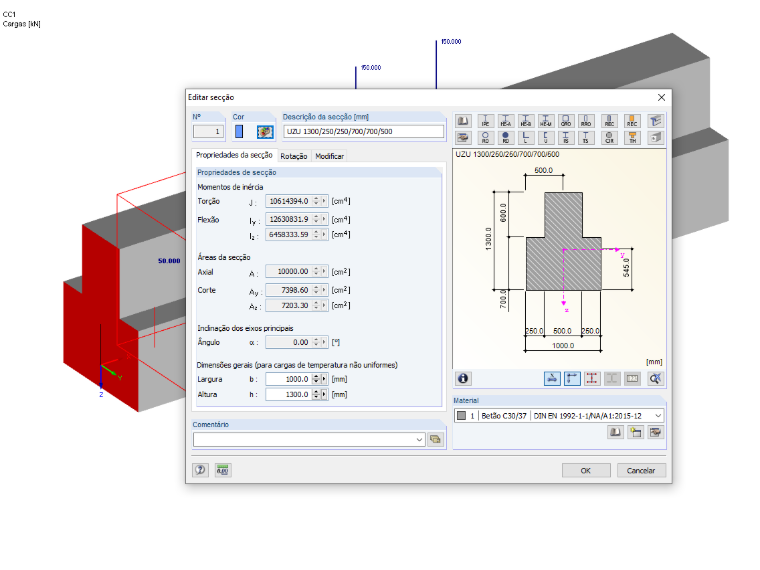Adjust the Altura h spinner arrows

click(316, 395)
